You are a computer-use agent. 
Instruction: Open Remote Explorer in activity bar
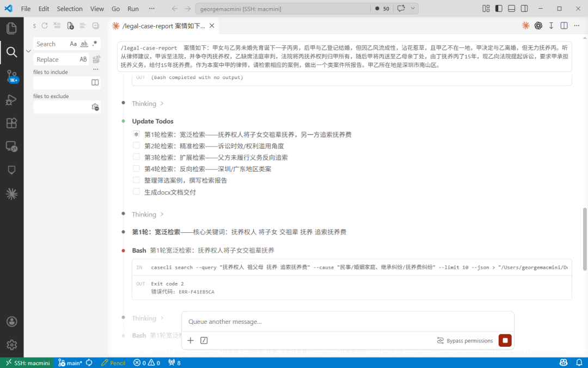(11, 147)
